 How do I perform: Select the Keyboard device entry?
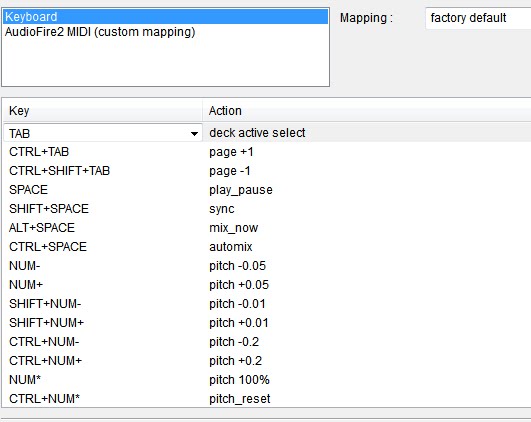click(x=166, y=17)
